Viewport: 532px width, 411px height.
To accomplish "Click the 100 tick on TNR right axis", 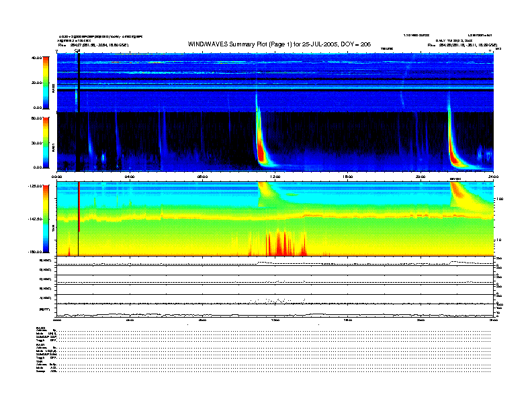I will [499, 199].
